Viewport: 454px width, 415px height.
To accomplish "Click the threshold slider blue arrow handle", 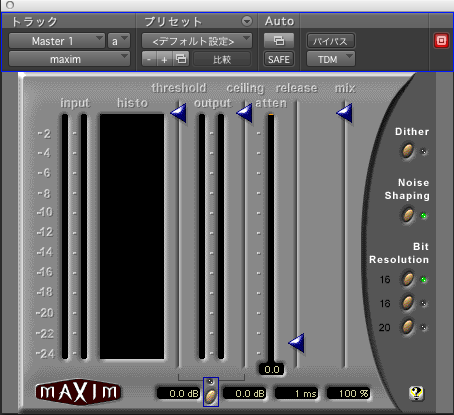I will (x=179, y=113).
